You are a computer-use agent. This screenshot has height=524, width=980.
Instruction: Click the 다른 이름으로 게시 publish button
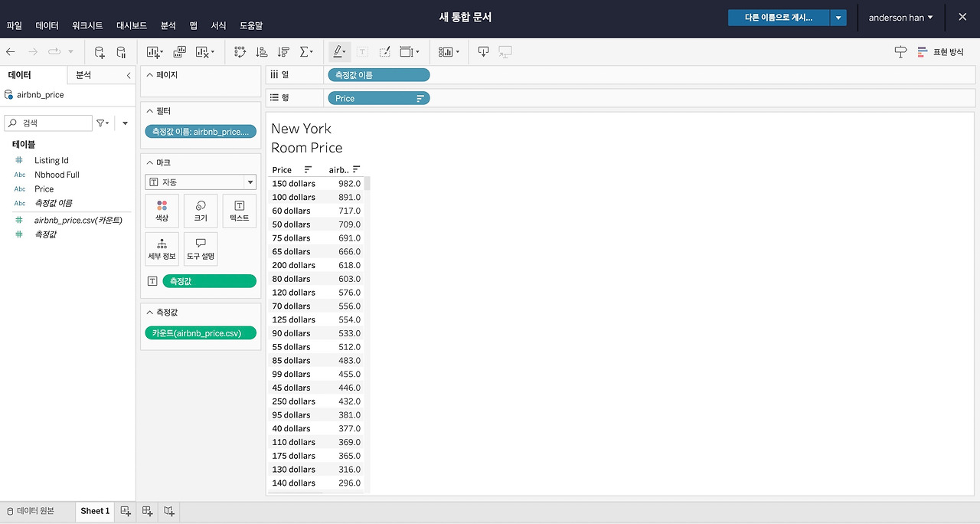pos(779,17)
